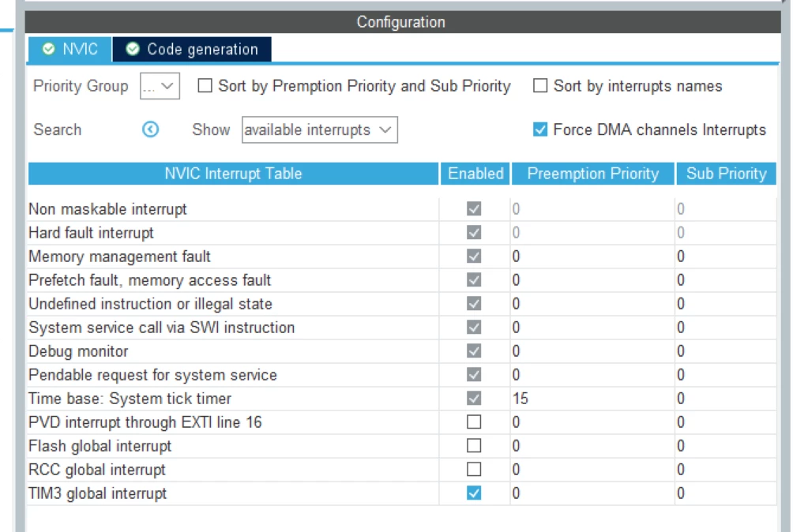This screenshot has height=532, width=793.
Task: Open the Priority Group dropdown
Action: tap(160, 86)
